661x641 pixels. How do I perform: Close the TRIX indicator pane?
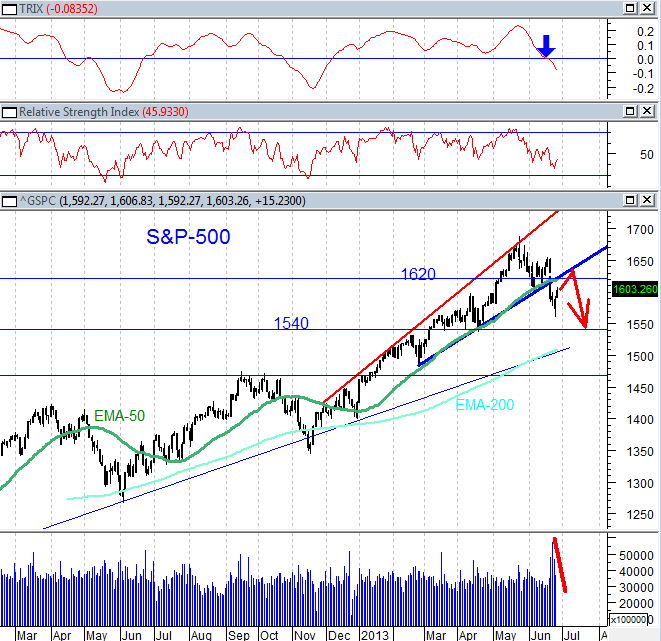[x=647, y=8]
